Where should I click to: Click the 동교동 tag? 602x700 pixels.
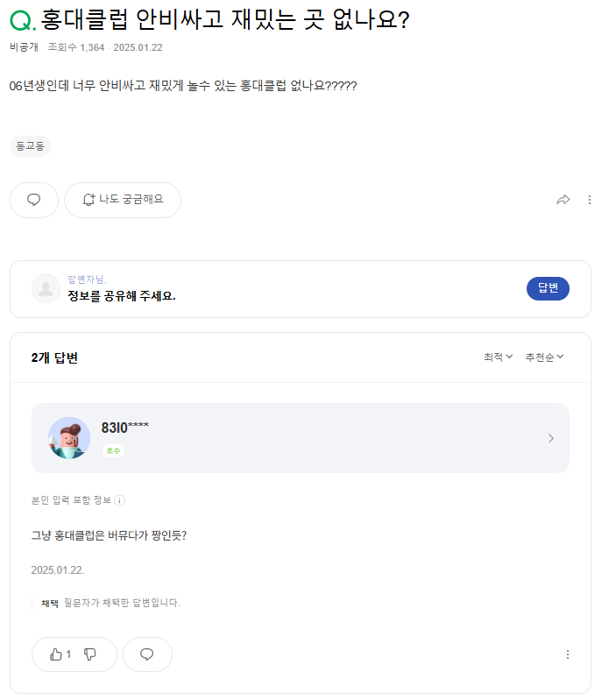[31, 146]
